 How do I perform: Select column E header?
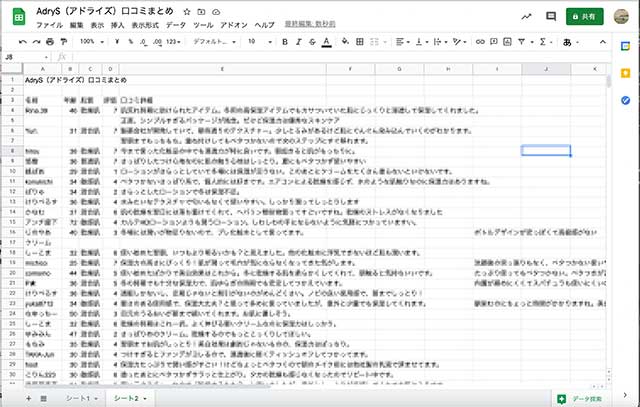(222, 69)
